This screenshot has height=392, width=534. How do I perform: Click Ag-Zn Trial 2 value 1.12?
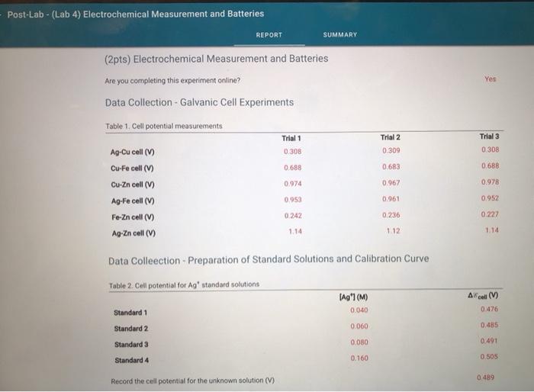(393, 230)
